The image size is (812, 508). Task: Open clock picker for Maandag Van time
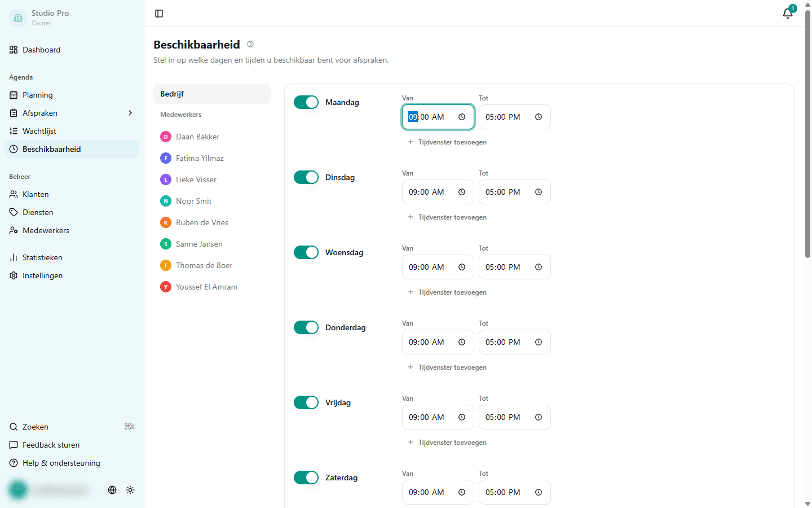coord(462,117)
